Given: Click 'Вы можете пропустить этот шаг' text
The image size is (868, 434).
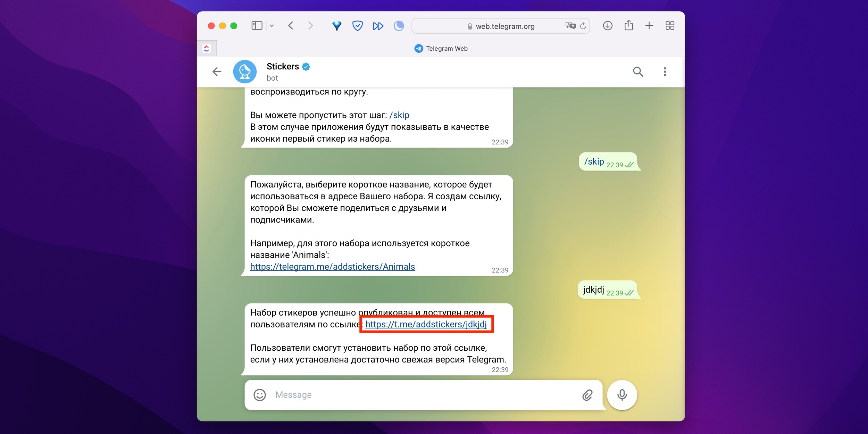Looking at the screenshot, I should (x=318, y=115).
